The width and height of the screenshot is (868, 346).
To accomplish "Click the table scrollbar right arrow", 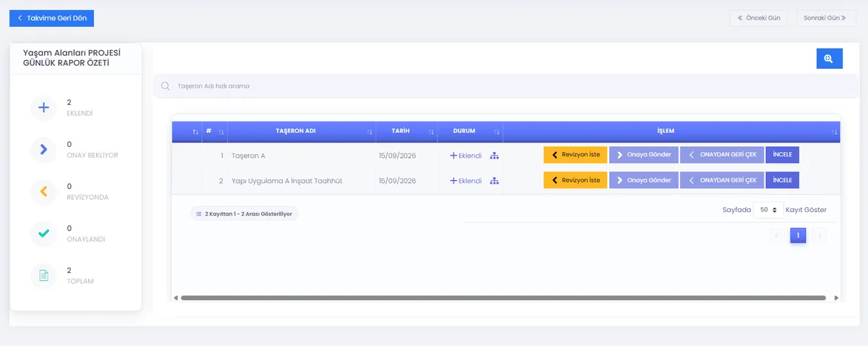I will coord(837,298).
